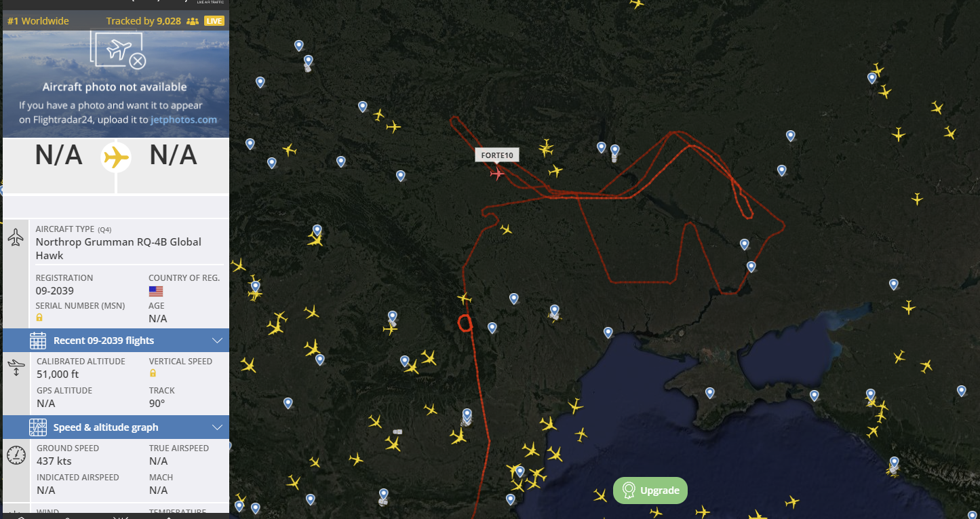The width and height of the screenshot is (980, 519).
Task: Click the speedometer ground speed icon
Action: tap(16, 455)
